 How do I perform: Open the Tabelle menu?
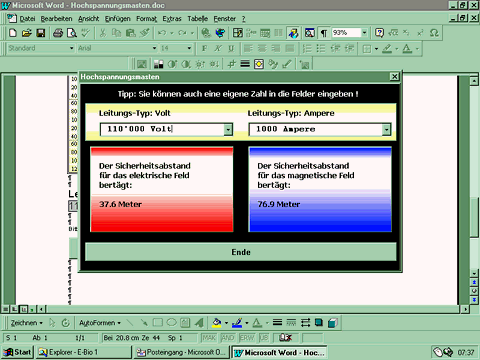[x=197, y=19]
